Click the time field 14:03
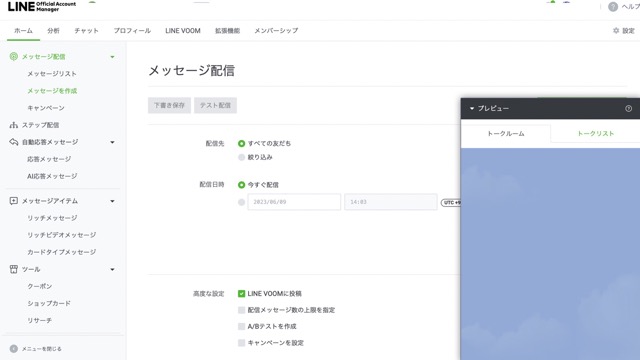The width and height of the screenshot is (640, 360). coord(391,202)
